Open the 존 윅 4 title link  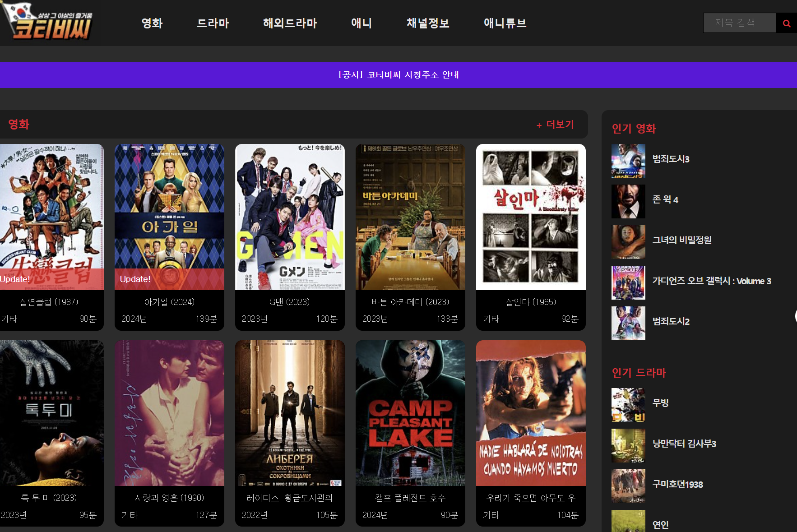tap(665, 199)
